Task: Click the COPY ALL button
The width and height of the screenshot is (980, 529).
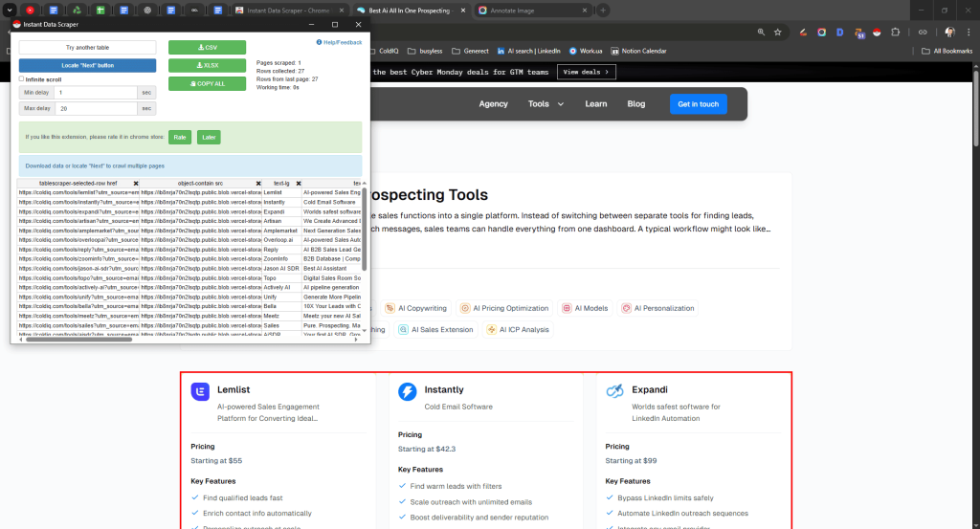Action: 207,83
